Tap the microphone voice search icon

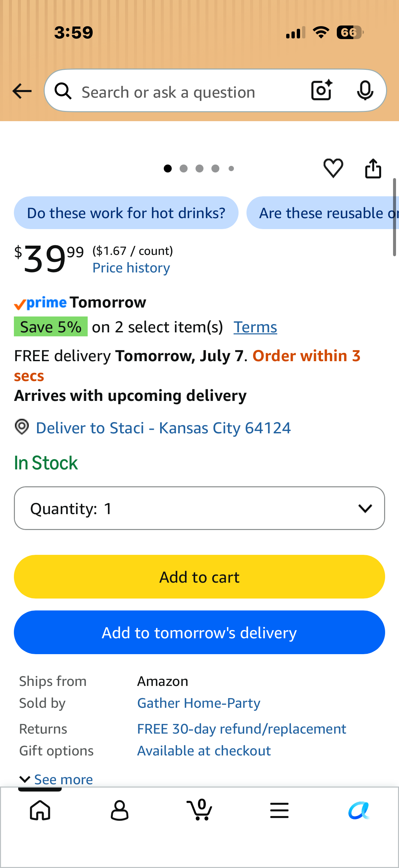coord(365,90)
